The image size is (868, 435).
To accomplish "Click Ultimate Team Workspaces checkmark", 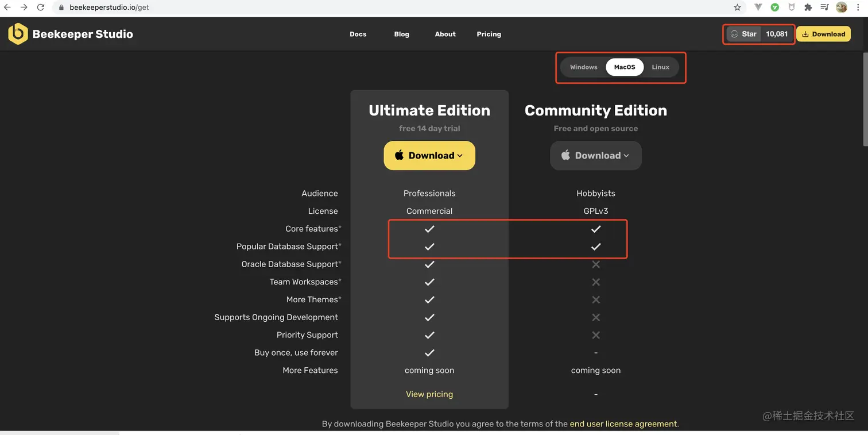I will [429, 282].
